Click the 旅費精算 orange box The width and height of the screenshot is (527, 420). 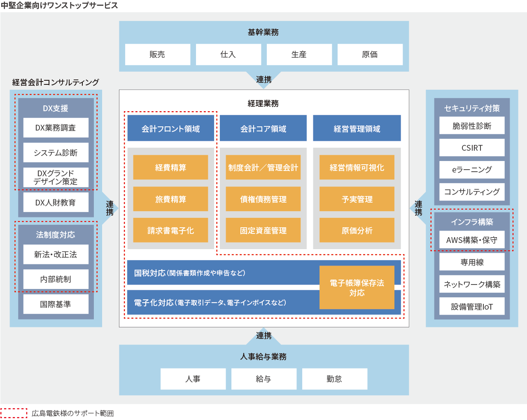pos(170,199)
